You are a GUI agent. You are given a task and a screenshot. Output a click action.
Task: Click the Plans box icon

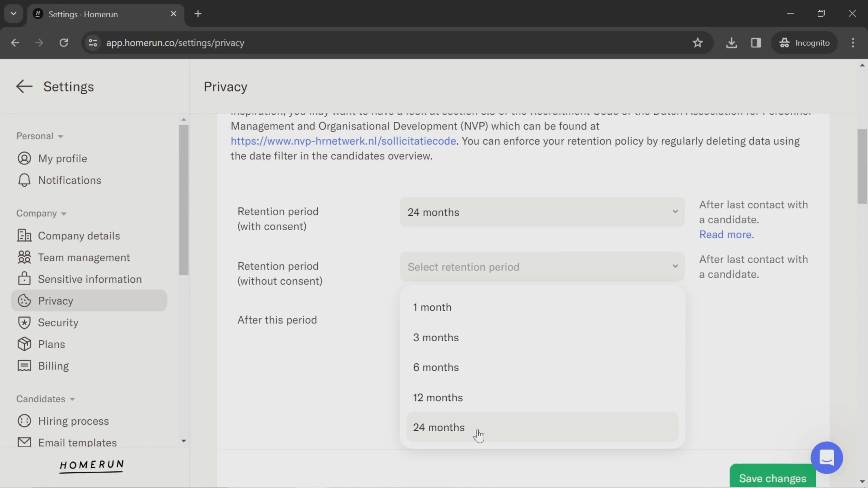click(x=24, y=344)
